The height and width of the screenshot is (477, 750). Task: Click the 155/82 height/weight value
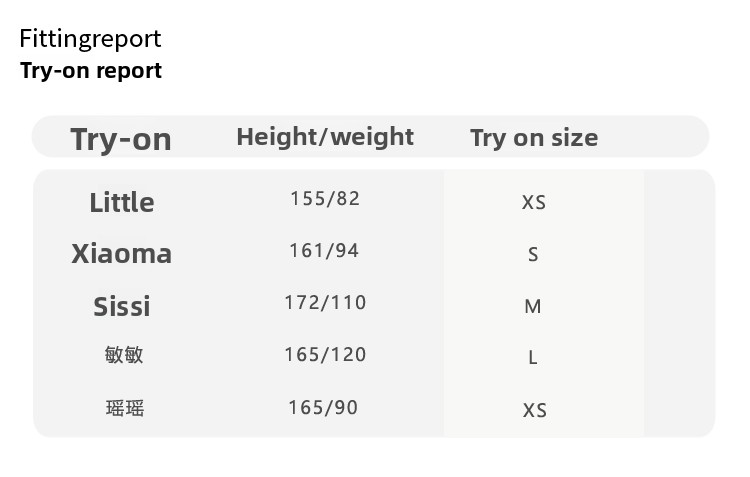point(325,198)
